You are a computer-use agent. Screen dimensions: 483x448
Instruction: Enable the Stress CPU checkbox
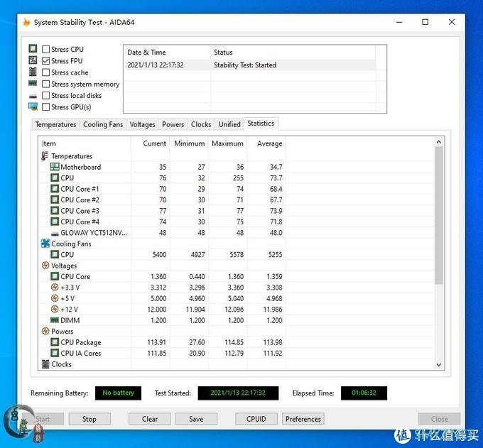pyautogui.click(x=45, y=49)
